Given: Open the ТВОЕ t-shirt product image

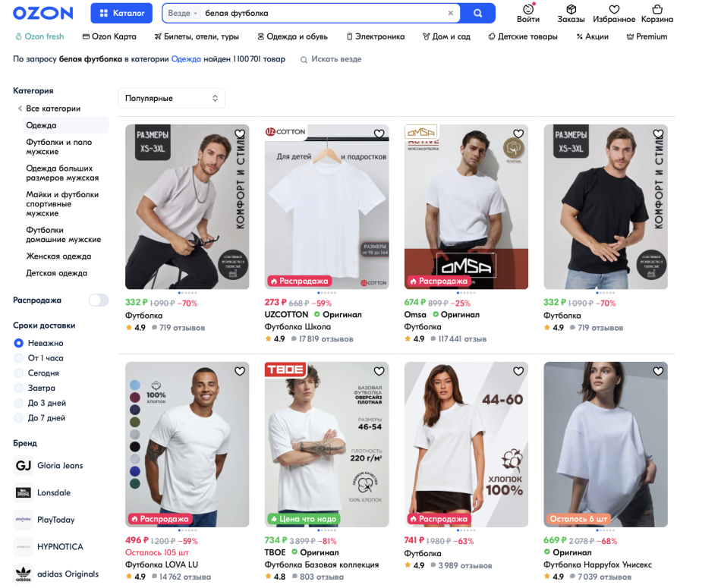Looking at the screenshot, I should (x=326, y=444).
